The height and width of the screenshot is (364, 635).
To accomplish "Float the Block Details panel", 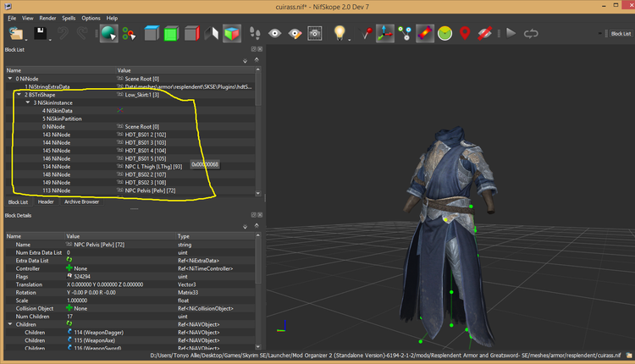I will (x=253, y=215).
